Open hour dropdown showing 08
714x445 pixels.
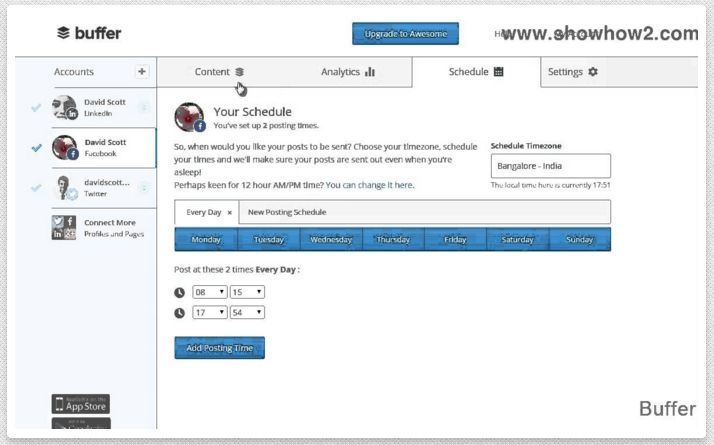click(210, 292)
